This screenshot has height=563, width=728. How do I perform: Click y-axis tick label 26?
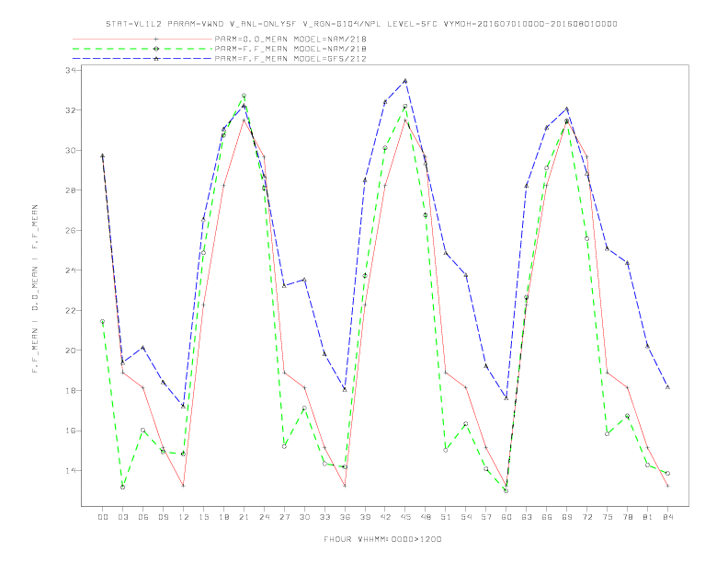click(x=71, y=230)
